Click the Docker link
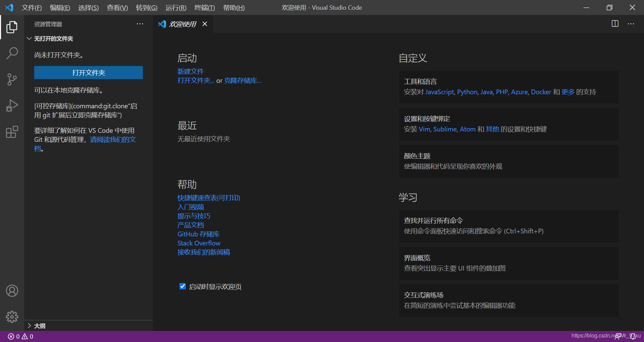 pos(541,92)
